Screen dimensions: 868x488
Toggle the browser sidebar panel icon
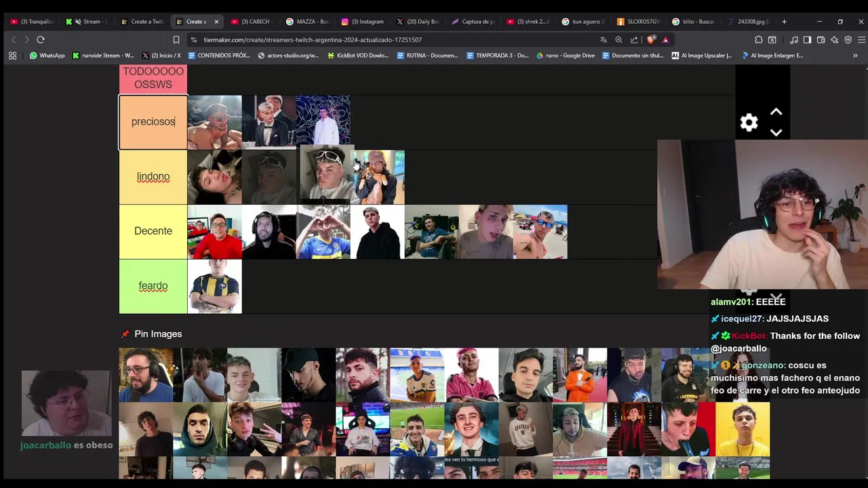point(807,40)
